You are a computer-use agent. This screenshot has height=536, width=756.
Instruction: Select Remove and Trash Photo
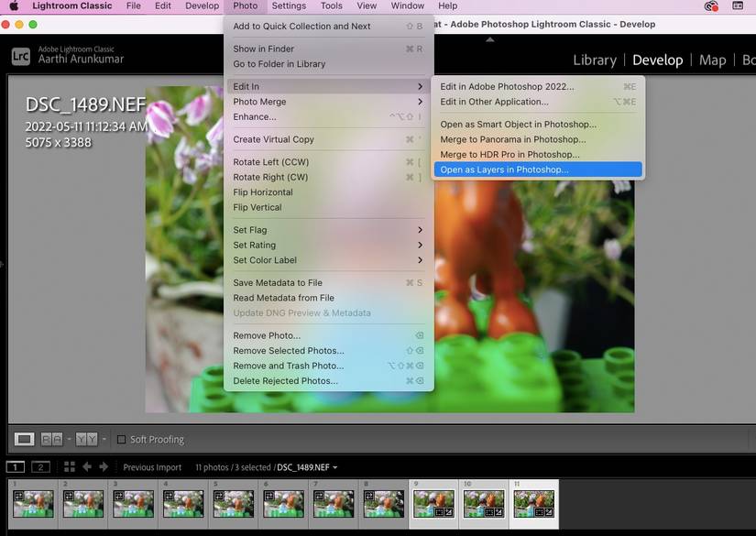point(328,366)
